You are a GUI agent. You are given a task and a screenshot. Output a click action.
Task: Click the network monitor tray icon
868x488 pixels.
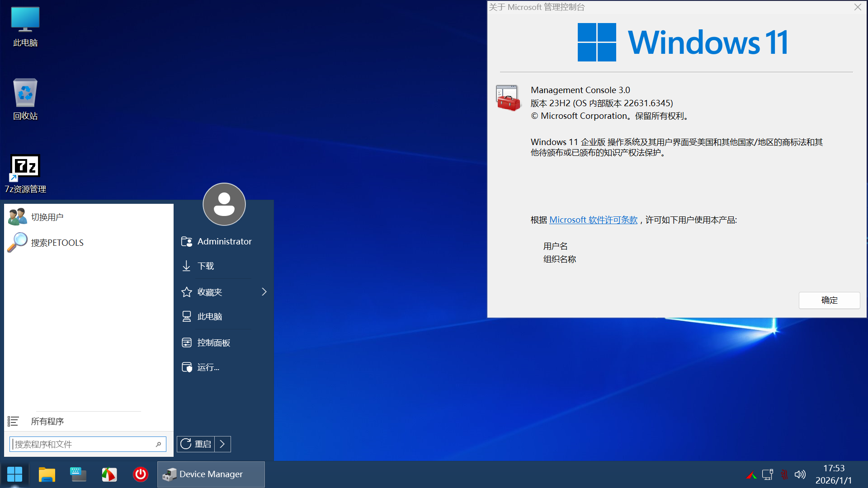[767, 474]
